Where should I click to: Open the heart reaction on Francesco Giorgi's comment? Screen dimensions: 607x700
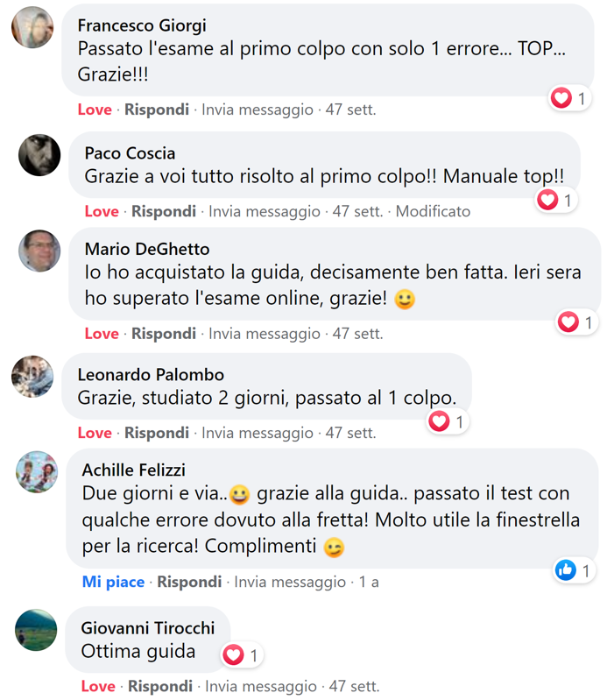[x=569, y=98]
